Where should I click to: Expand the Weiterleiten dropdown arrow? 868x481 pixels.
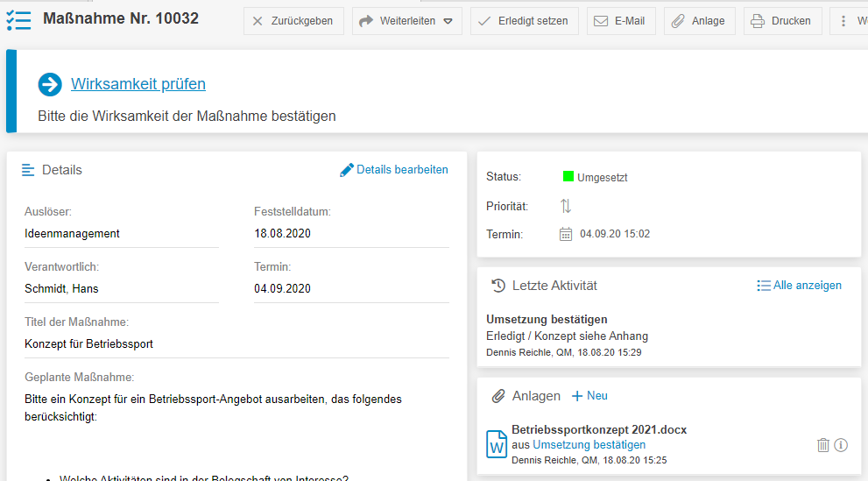click(x=448, y=22)
